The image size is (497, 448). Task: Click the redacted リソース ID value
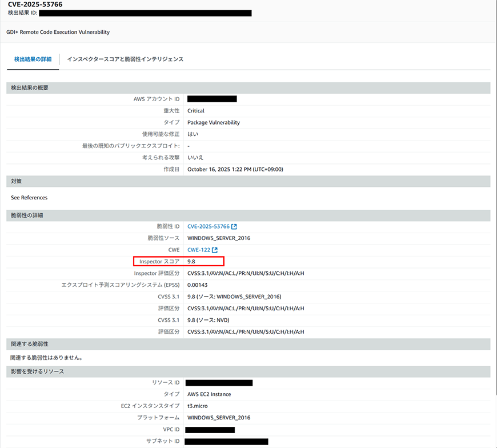(x=219, y=383)
